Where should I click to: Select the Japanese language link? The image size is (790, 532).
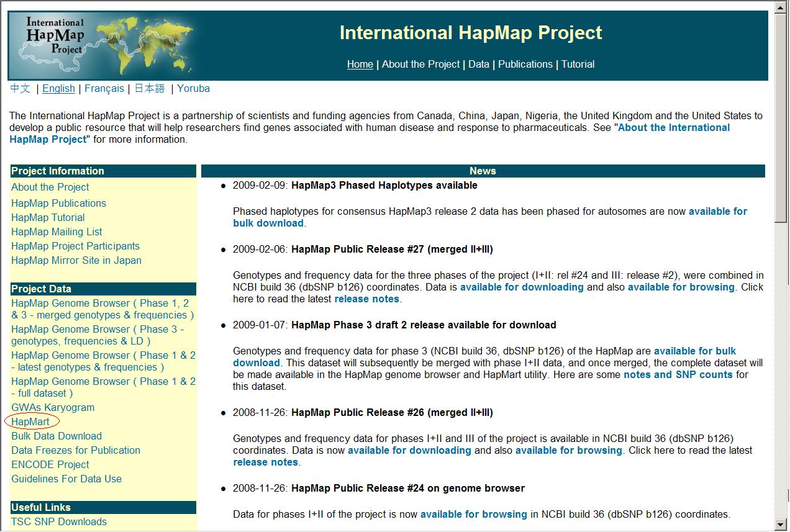(150, 89)
